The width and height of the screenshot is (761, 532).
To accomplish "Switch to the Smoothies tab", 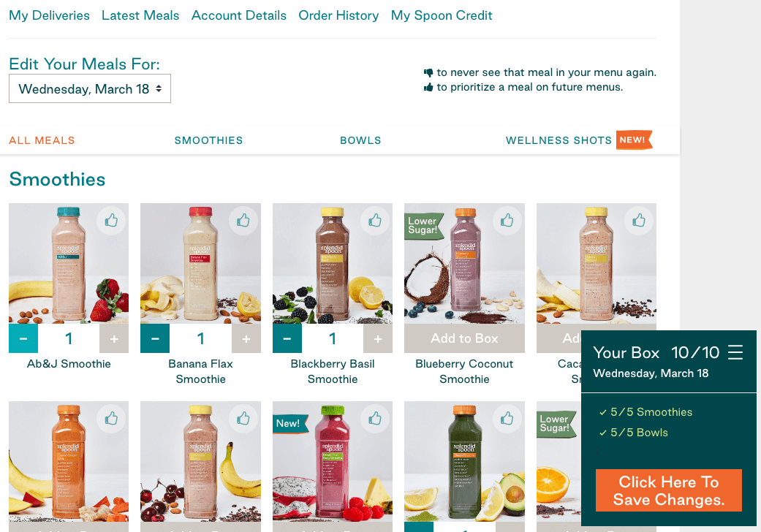I will click(x=208, y=140).
